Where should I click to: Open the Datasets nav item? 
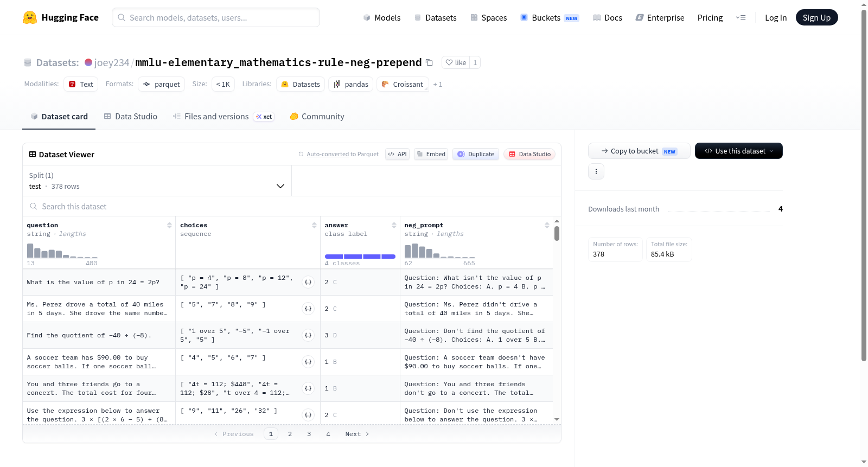point(435,17)
